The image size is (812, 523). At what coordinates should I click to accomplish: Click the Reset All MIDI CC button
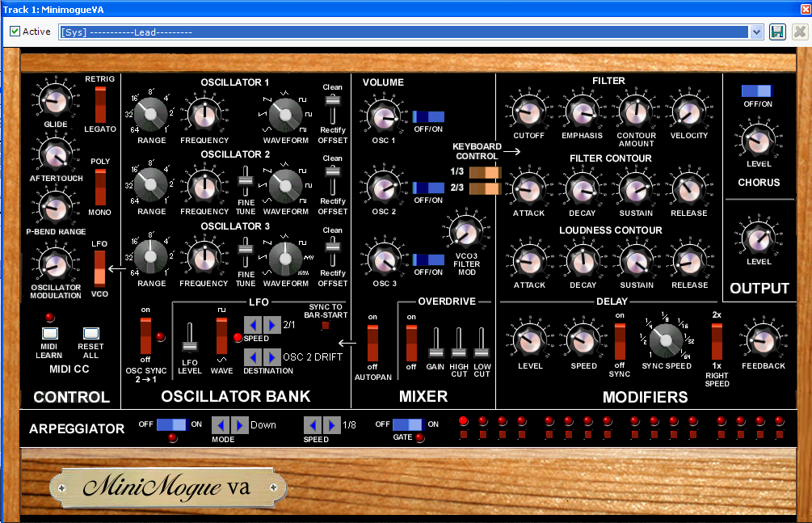(91, 333)
